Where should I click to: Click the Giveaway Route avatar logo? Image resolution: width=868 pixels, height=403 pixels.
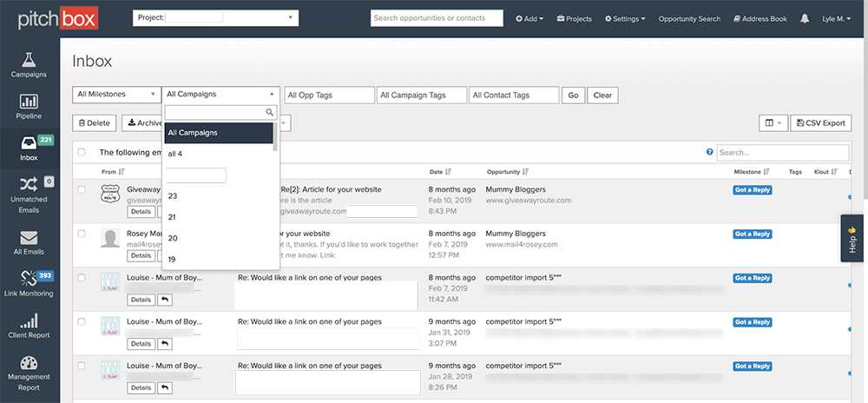(111, 194)
